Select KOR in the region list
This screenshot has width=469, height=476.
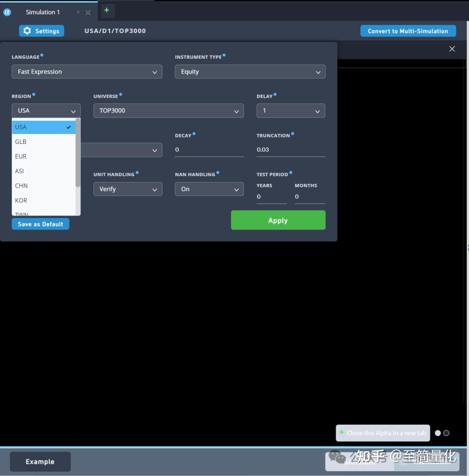[x=44, y=200]
